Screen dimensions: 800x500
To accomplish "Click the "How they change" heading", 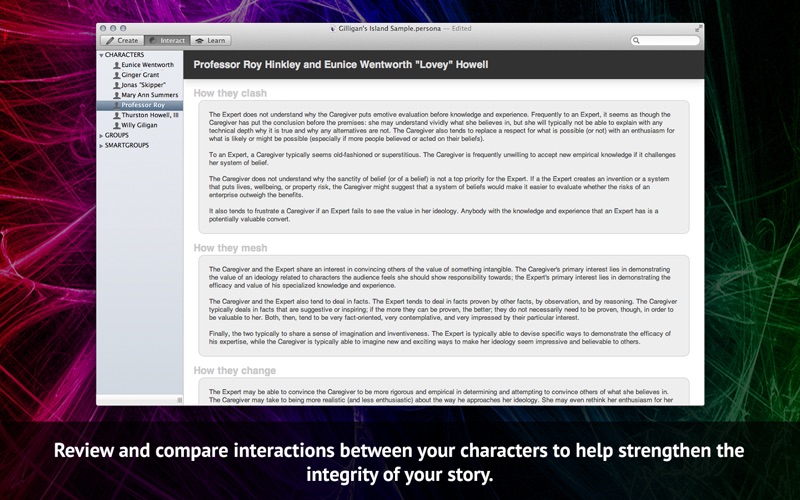I will (x=235, y=370).
